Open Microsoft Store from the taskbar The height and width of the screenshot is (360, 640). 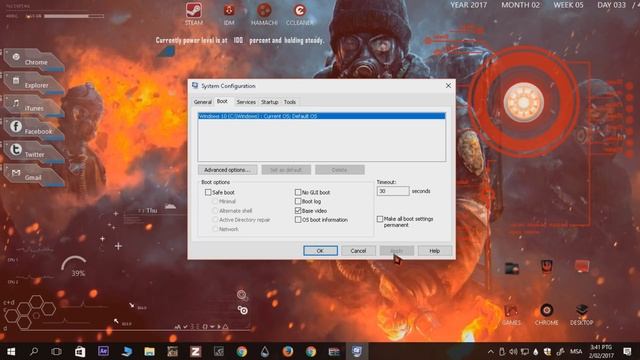coord(80,351)
